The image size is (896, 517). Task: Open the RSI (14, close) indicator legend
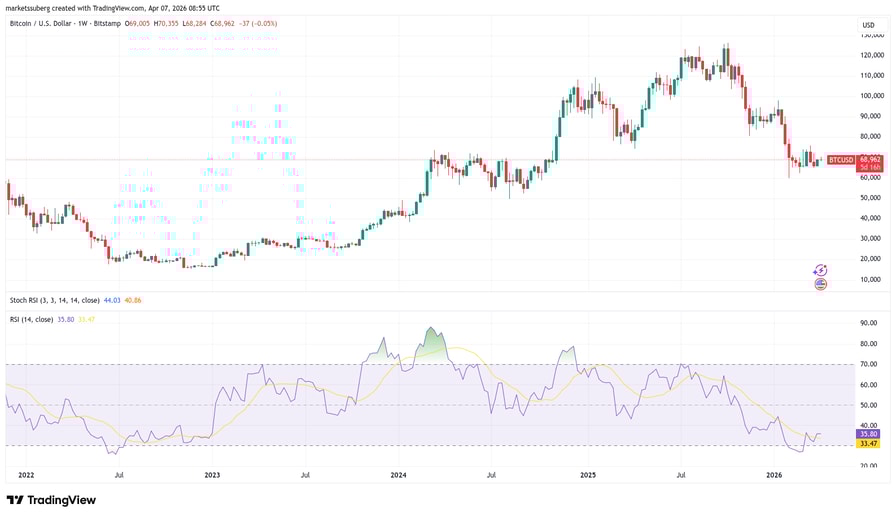pyautogui.click(x=39, y=318)
